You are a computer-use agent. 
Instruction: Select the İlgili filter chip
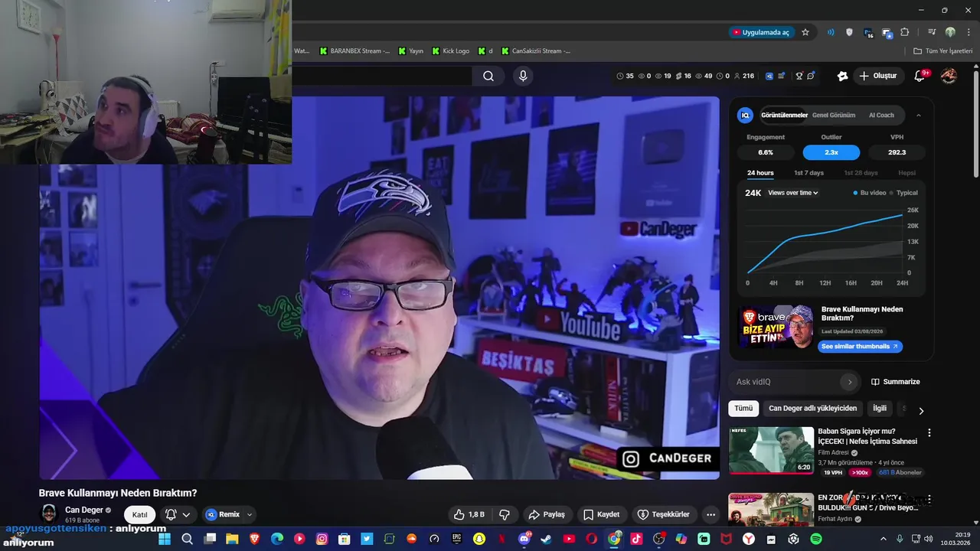point(880,409)
